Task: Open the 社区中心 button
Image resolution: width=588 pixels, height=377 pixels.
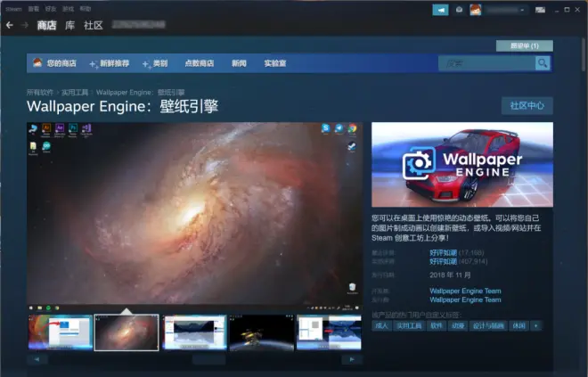Action: click(527, 106)
